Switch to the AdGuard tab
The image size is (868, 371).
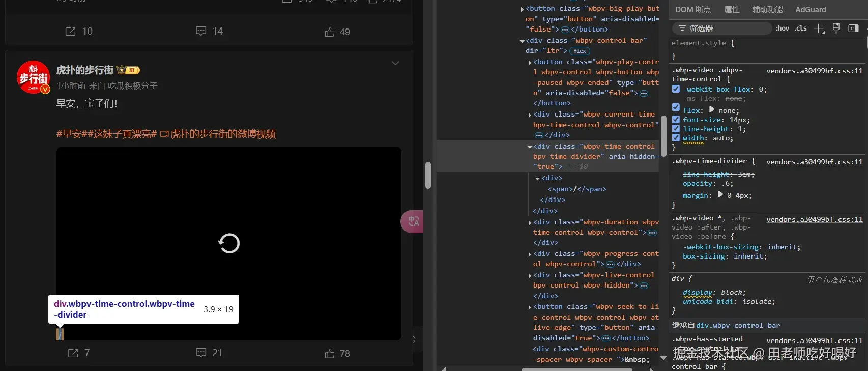(811, 10)
